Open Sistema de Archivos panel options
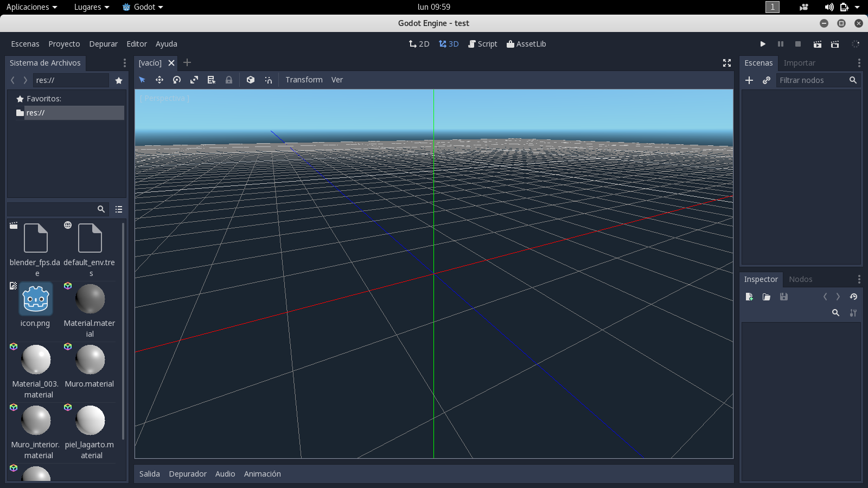 124,63
